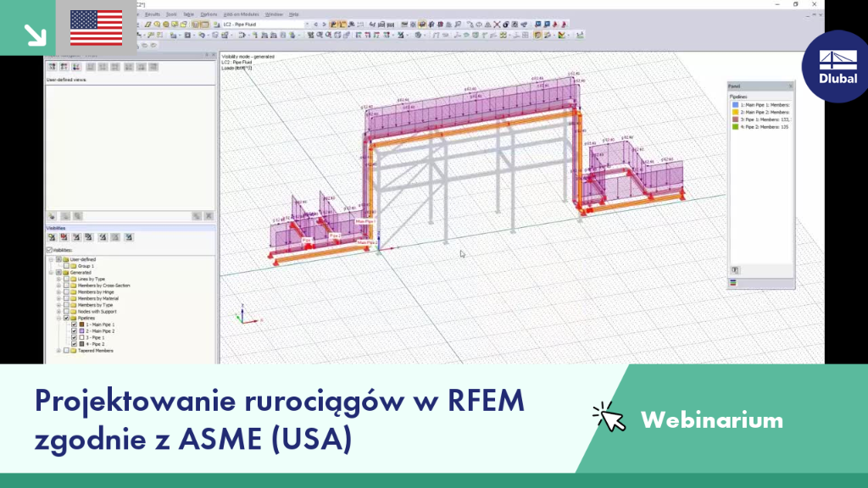Click the US flag language icon
Image resolution: width=868 pixels, height=488 pixels.
point(97,28)
